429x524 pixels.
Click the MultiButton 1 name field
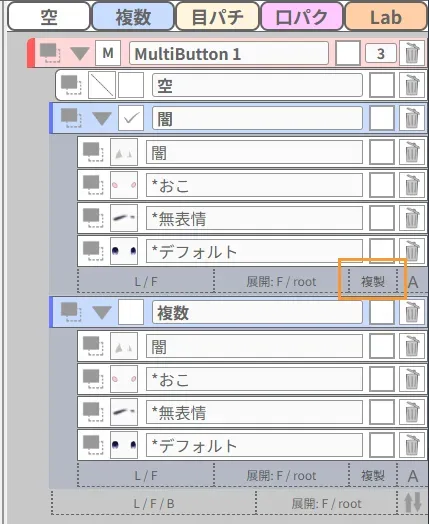tap(229, 53)
